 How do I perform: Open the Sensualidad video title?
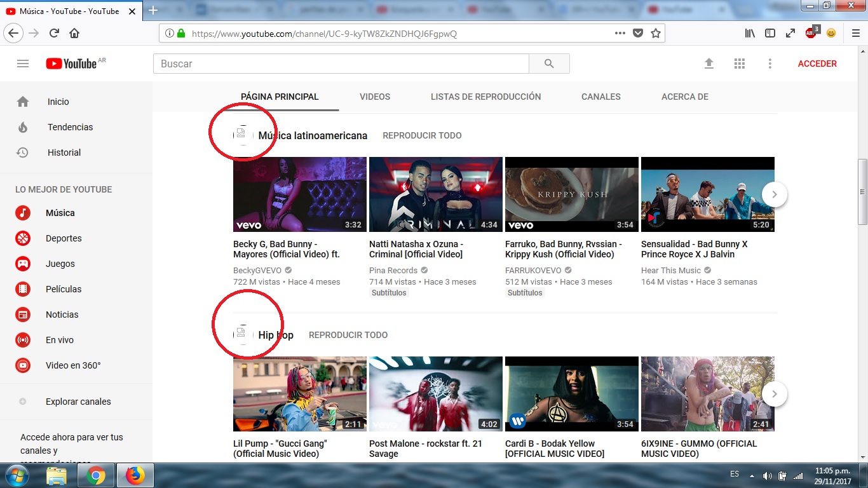[x=695, y=249]
